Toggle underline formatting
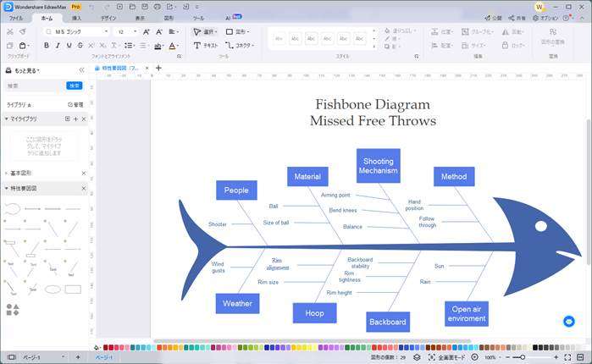This screenshot has height=364, width=592. click(x=70, y=46)
